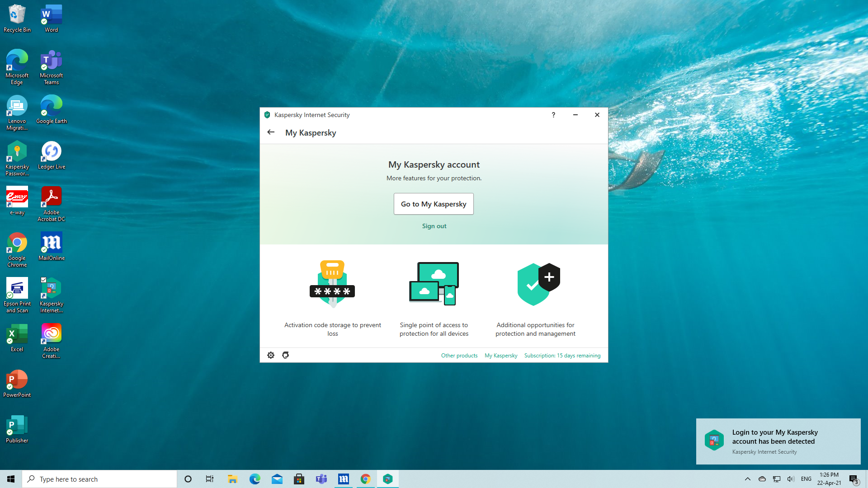
Task: Click the taskbar search box
Action: click(x=99, y=479)
